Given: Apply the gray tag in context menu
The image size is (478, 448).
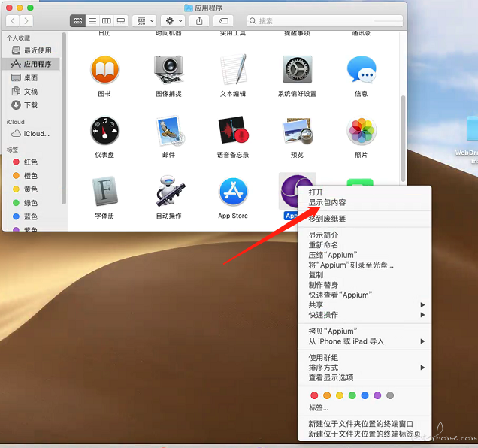Looking at the screenshot, I should coord(390,395).
